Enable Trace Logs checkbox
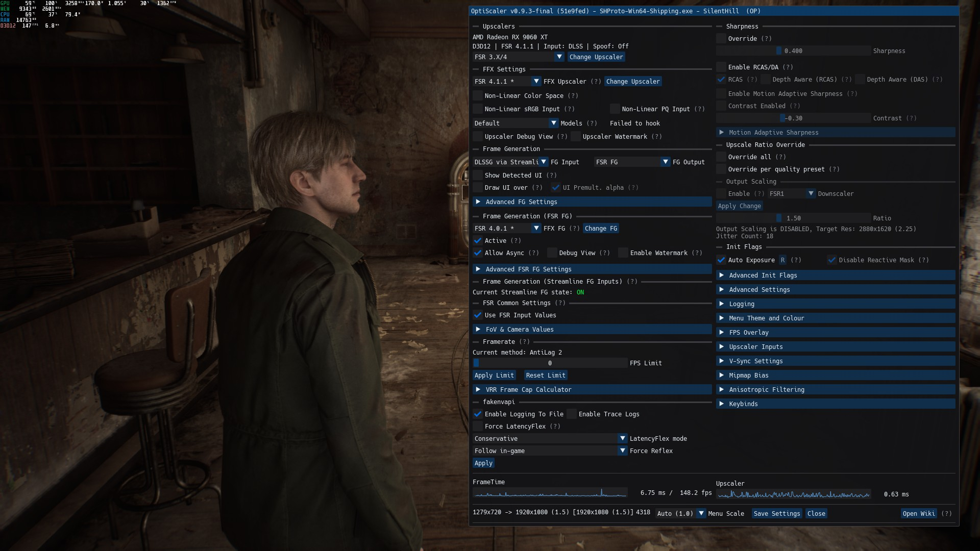 tap(572, 414)
